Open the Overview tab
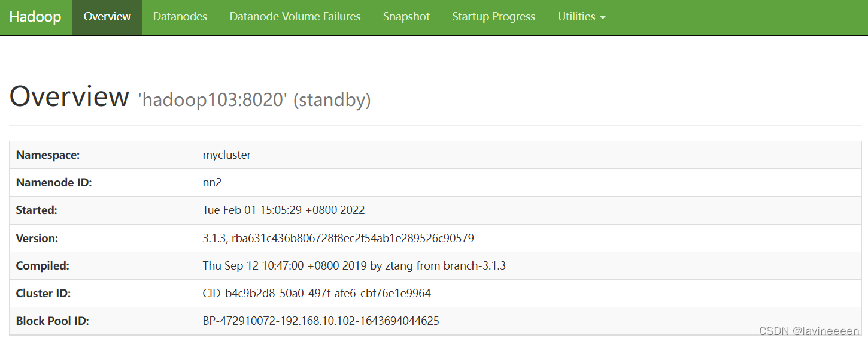 tap(107, 17)
